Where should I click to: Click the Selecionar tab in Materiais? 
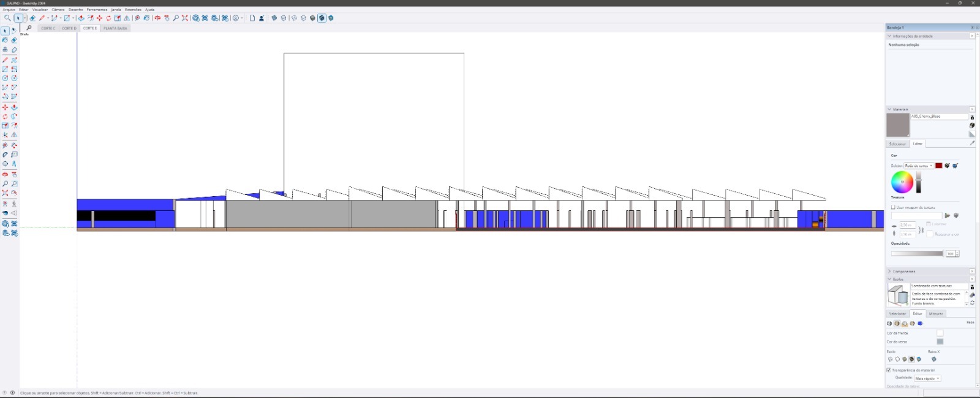(897, 144)
